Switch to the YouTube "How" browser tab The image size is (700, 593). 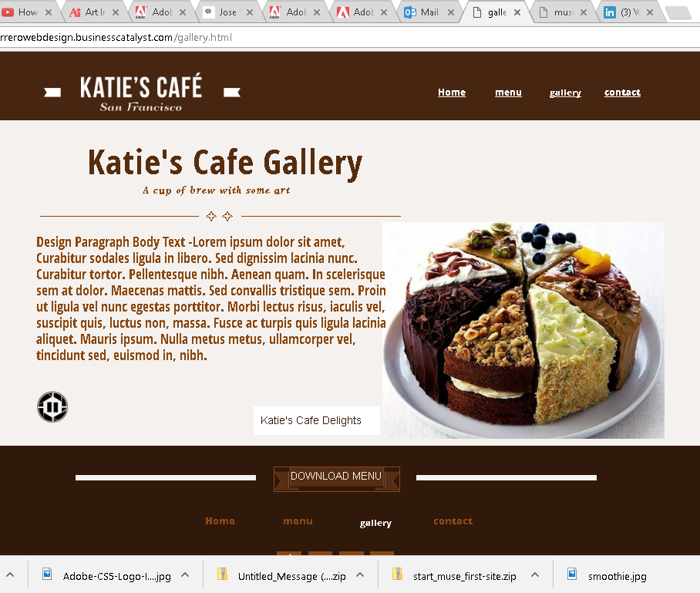pyautogui.click(x=28, y=12)
